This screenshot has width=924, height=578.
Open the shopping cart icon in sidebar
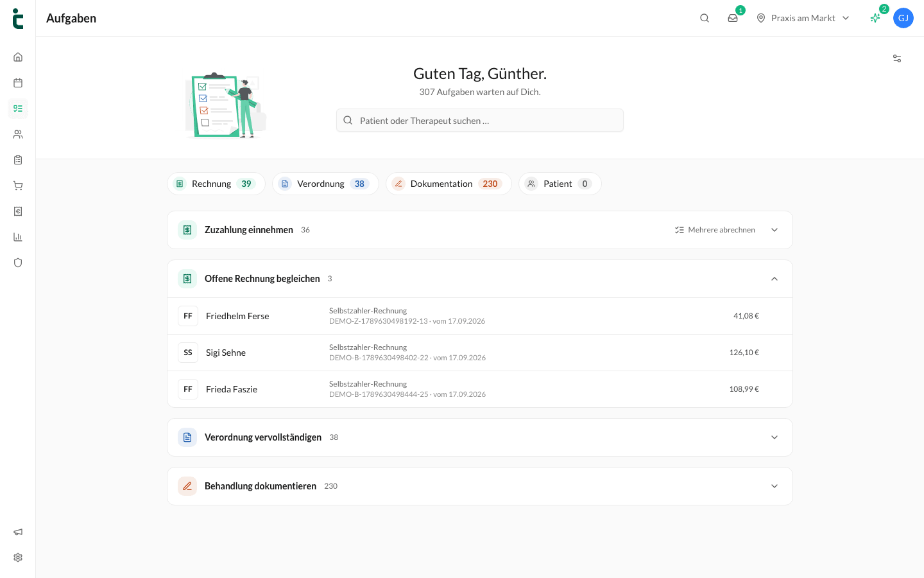18,186
